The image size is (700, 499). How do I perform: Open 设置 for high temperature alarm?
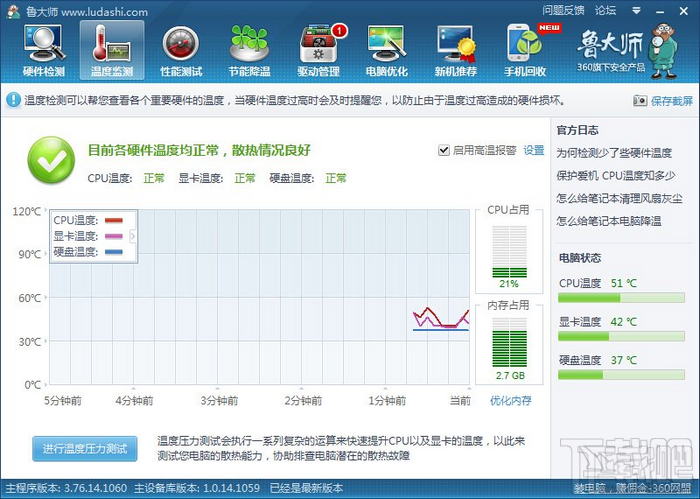coord(534,150)
